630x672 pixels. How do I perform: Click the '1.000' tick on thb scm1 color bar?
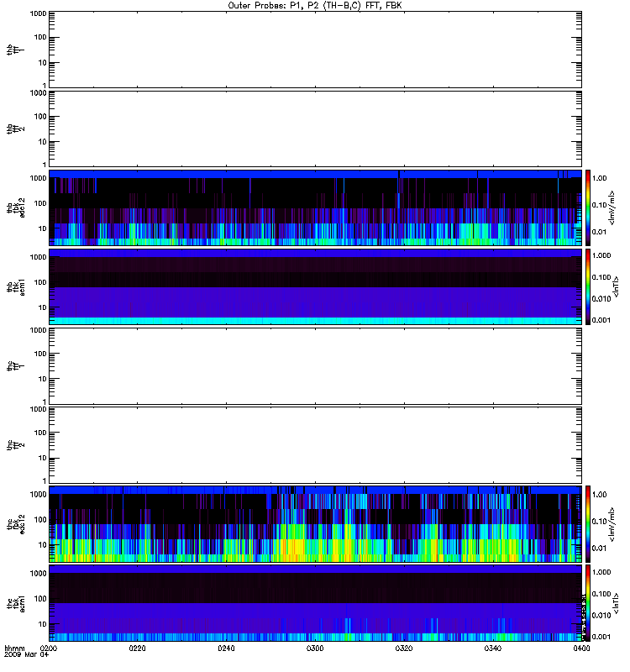601,255
